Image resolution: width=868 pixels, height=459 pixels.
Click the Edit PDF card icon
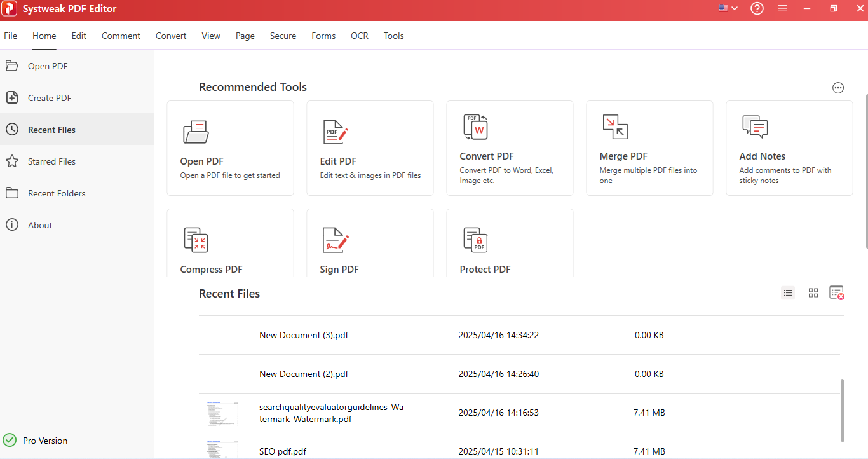click(336, 132)
